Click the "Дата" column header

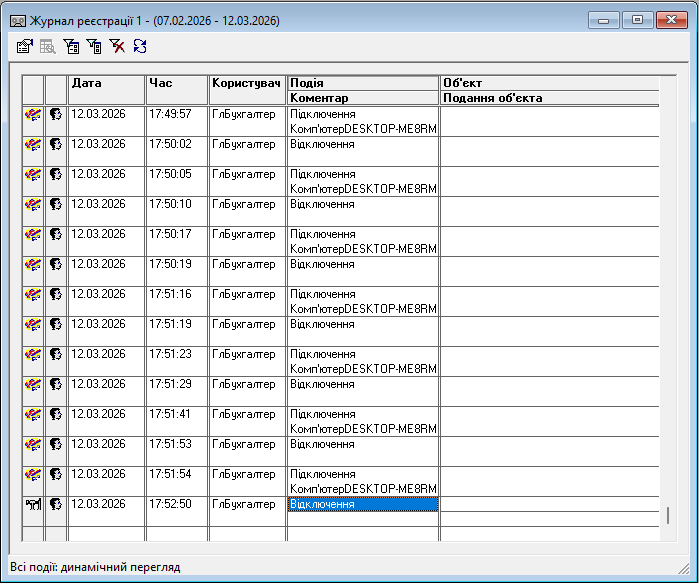106,83
